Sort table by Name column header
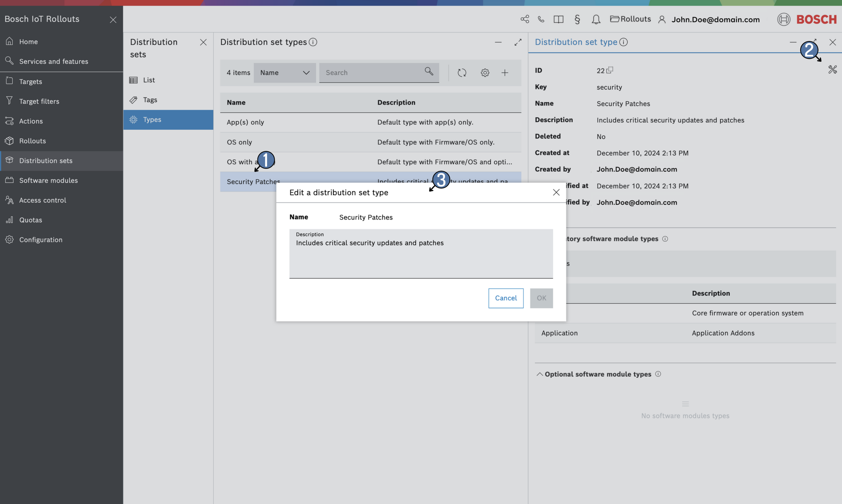842x504 pixels. (x=236, y=102)
